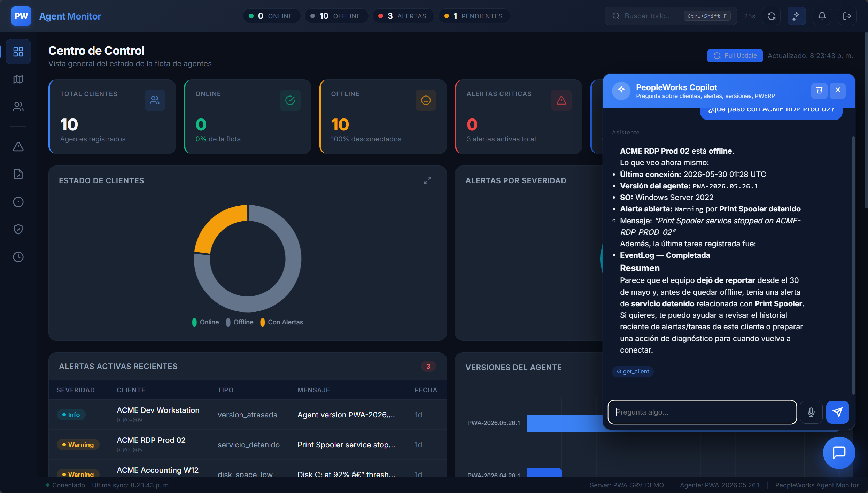
Task: Click the logout icon in top bar
Action: point(847,16)
